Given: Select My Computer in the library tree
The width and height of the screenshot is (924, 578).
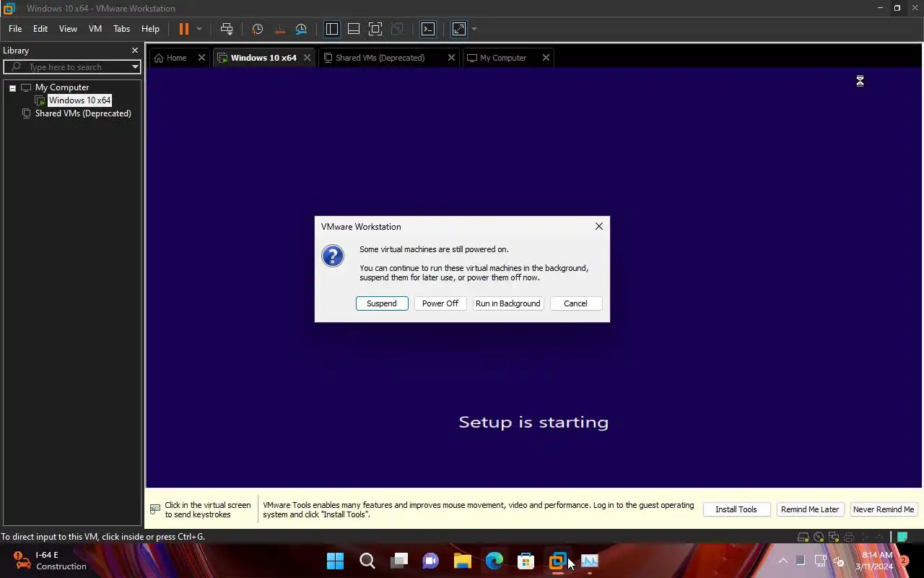Looking at the screenshot, I should (62, 87).
